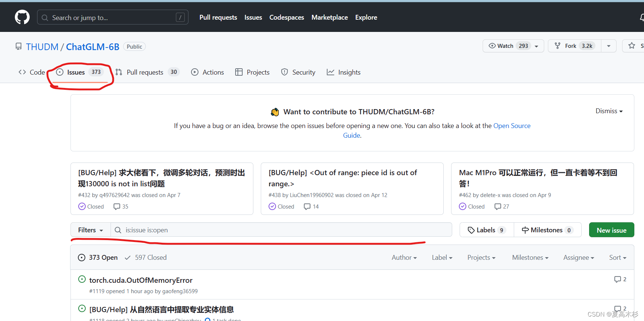This screenshot has width=644, height=321.
Task: Click Watch count 293
Action: point(523,46)
